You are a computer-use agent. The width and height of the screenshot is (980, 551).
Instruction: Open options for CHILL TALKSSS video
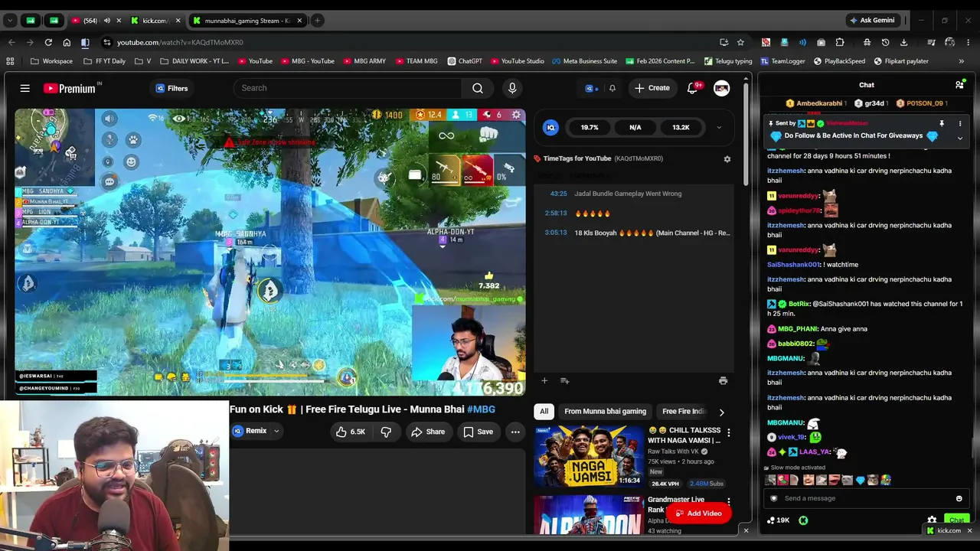(728, 433)
